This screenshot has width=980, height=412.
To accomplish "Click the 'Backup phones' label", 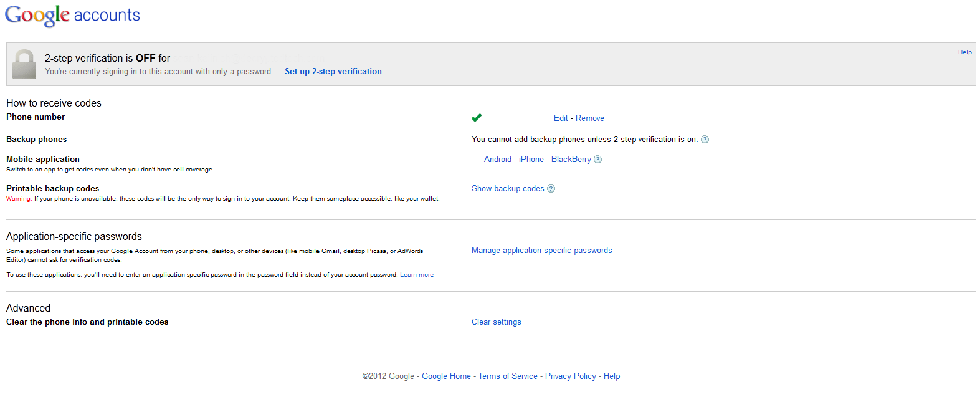I will pos(36,140).
